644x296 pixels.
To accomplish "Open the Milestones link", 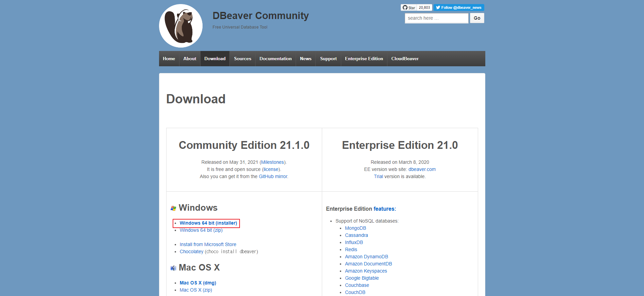I will point(273,162).
